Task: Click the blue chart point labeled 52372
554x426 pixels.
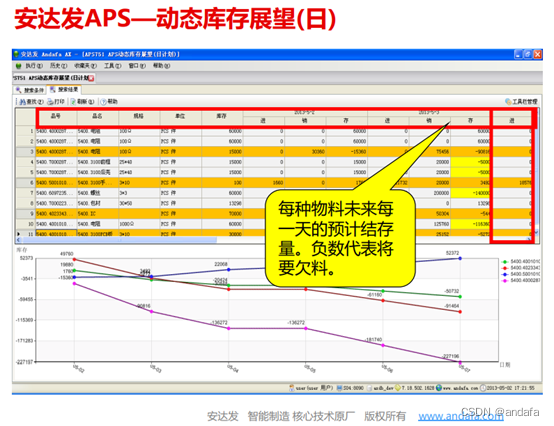Action: (460, 258)
